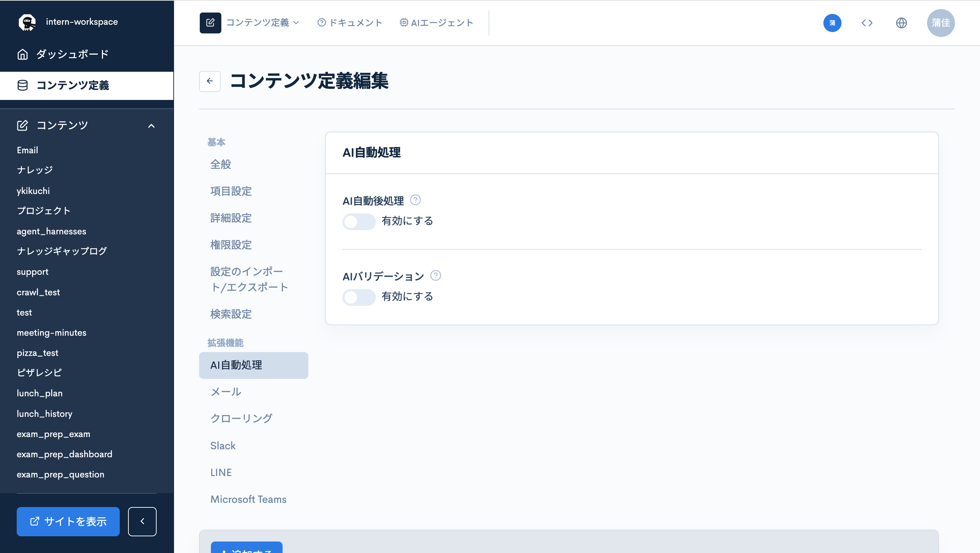Collapse the sidebar with chevron button

[142, 521]
